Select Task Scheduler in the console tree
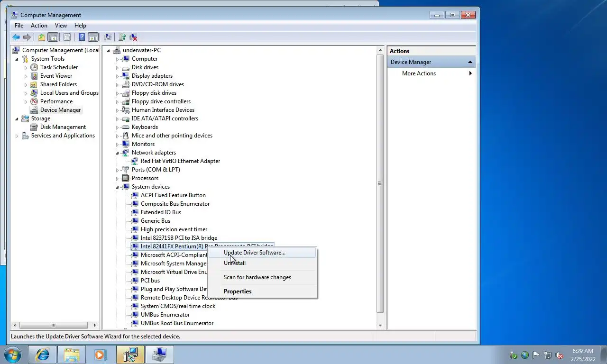 59,67
